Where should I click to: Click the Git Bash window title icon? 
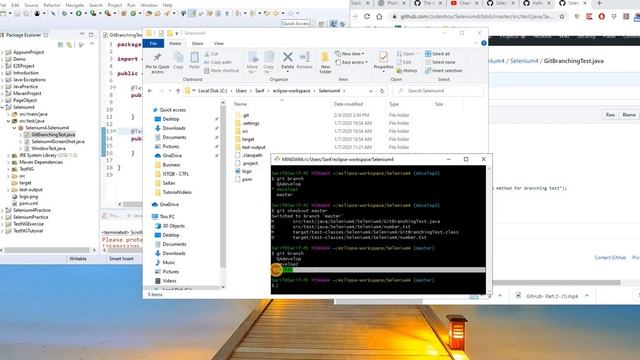[x=277, y=159]
